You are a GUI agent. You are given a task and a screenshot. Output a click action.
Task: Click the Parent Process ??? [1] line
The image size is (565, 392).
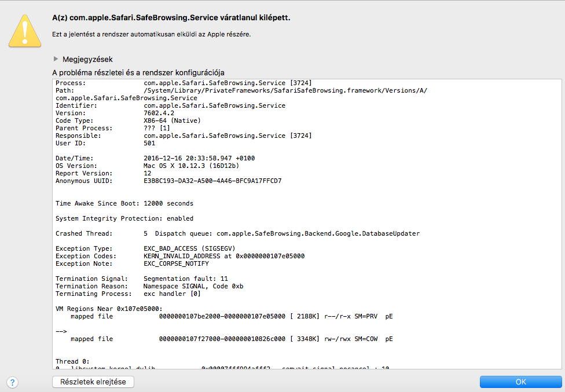tap(113, 129)
